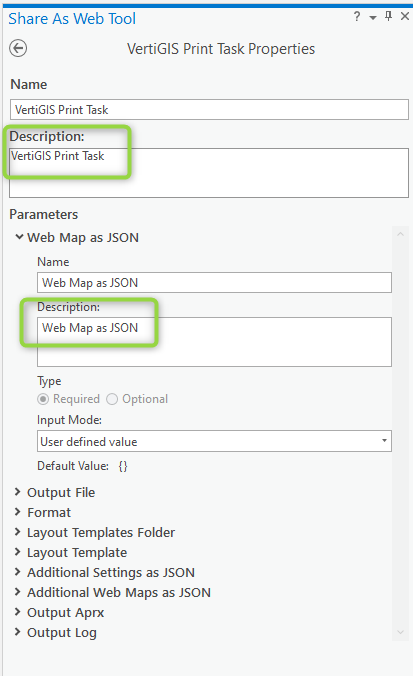Collapse the Web Map as JSON parameter
The width and height of the screenshot is (413, 676).
point(19,237)
